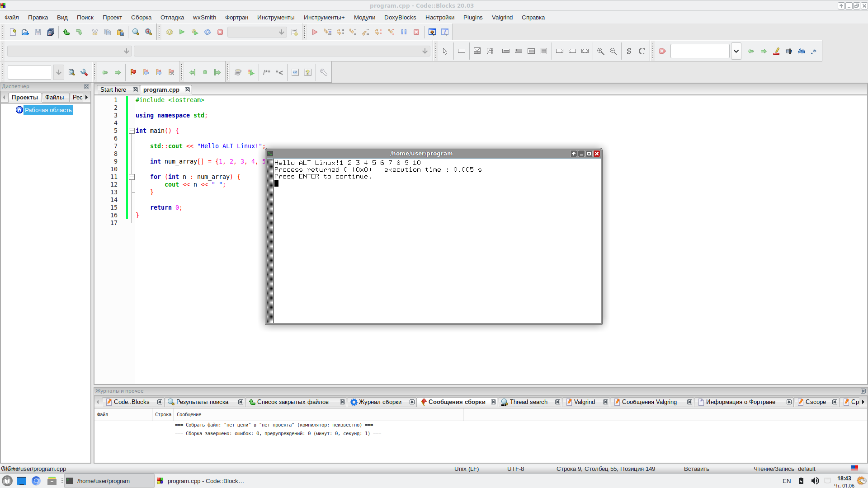
Task: Stop the debugger with the red X icon
Action: [x=416, y=32]
